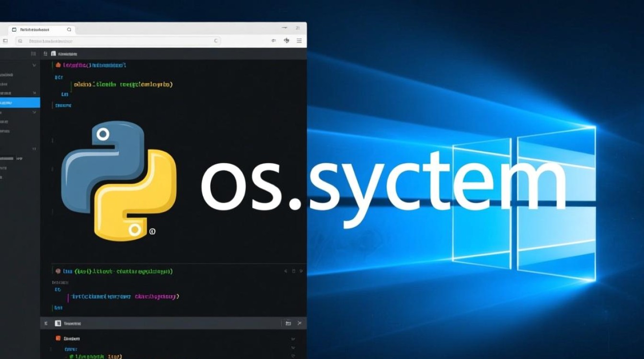The image size is (644, 359).
Task: Toggle the breadcrumb icon left of the editor tab
Action: (x=46, y=53)
